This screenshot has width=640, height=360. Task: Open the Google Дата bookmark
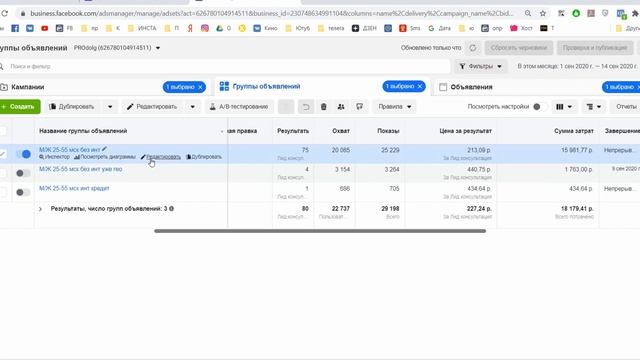pos(440,28)
